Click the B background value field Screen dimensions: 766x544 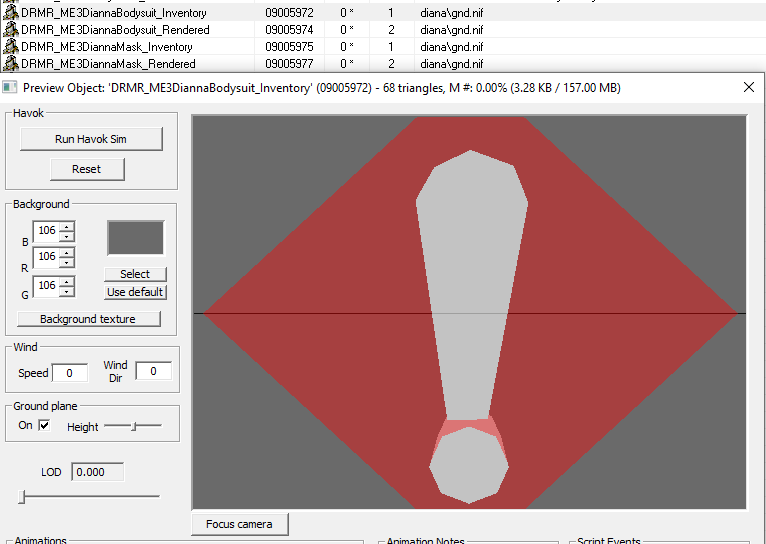point(46,230)
